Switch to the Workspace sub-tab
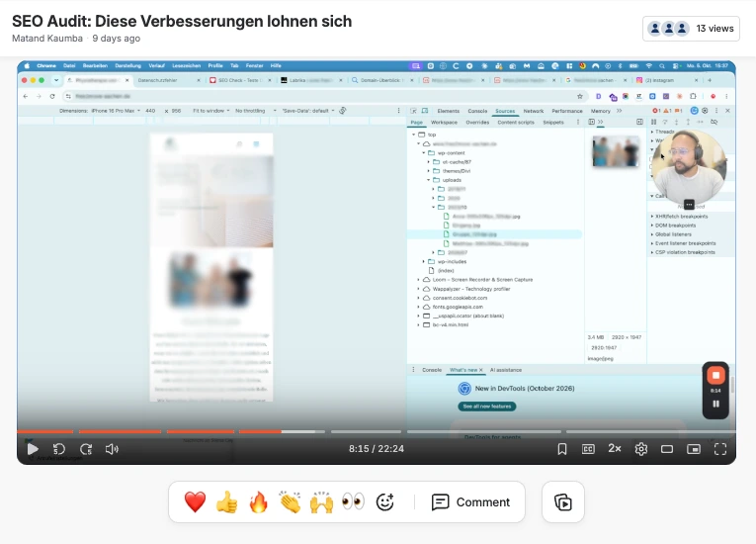756x544 pixels. [x=444, y=123]
